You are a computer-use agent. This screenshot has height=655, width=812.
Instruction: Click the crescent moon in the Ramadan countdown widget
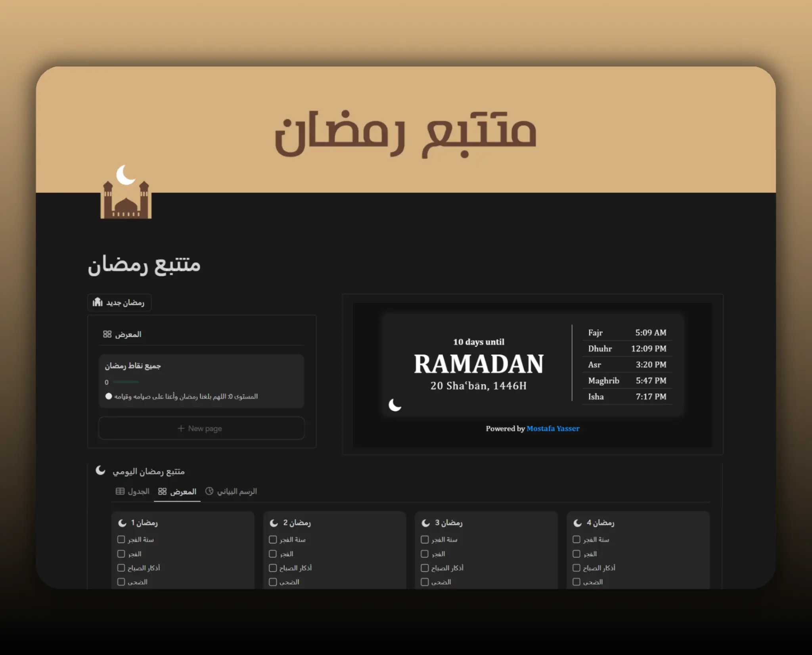pos(395,404)
